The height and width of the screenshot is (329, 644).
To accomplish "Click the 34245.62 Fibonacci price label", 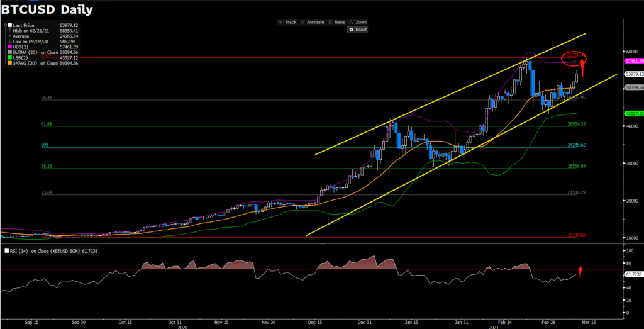I will pos(576,145).
